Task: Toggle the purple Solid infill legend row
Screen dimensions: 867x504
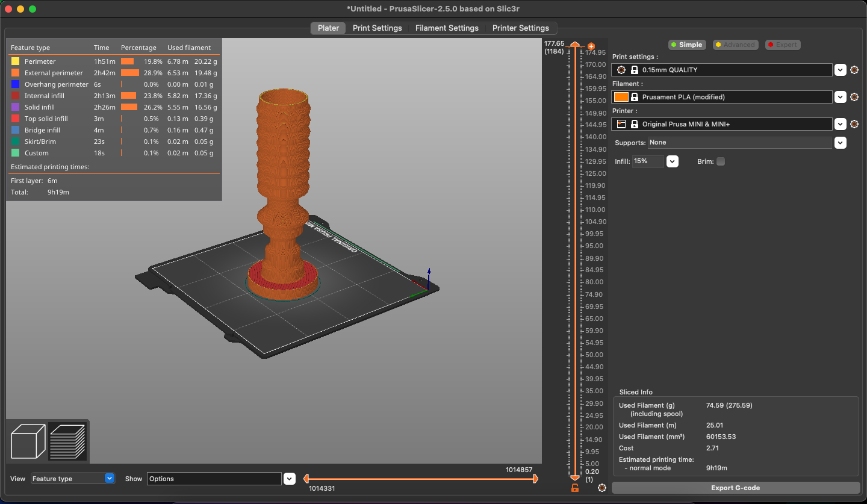Action: [114, 107]
